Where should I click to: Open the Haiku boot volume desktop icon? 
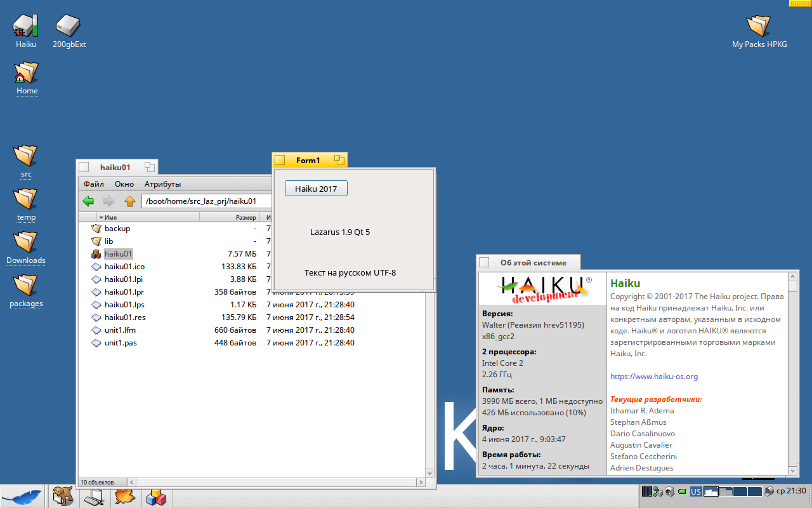26,25
